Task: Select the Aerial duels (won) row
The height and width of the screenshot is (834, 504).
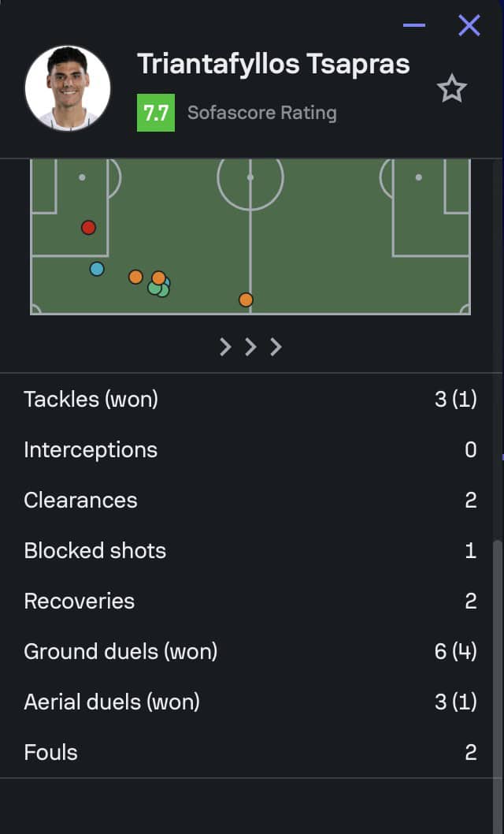Action: coord(250,702)
